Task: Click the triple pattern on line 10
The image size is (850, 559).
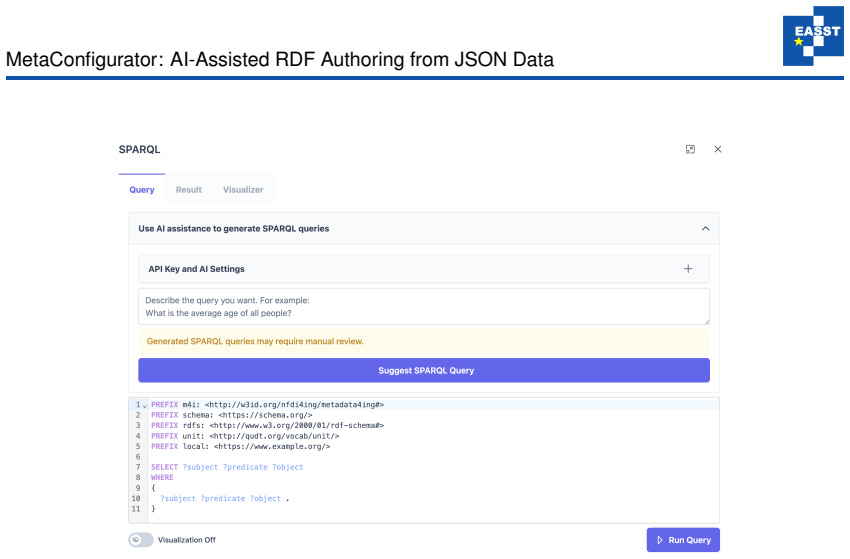Action: [224, 498]
